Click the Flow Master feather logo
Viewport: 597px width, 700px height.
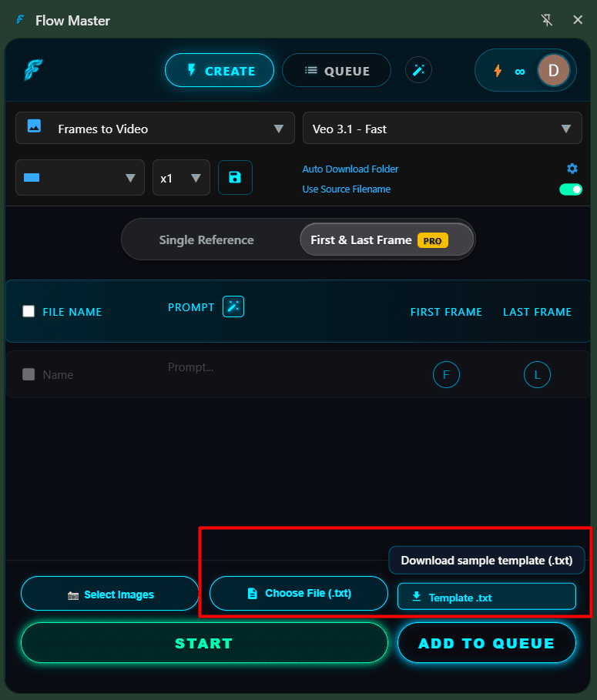(33, 71)
